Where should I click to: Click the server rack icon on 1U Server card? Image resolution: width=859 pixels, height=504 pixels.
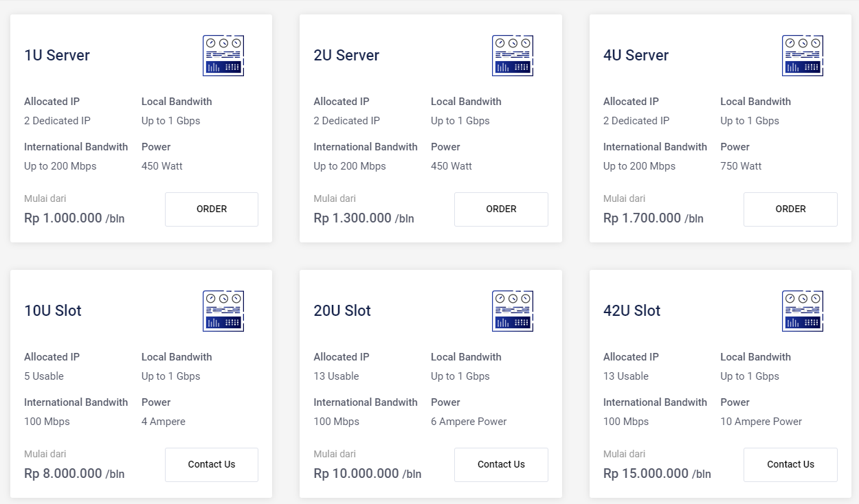click(223, 56)
